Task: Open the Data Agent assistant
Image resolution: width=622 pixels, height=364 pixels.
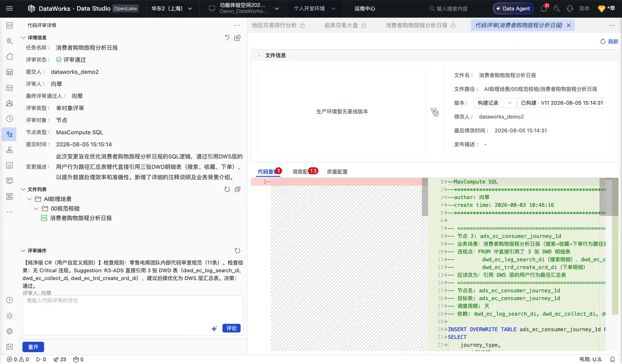Action: (x=512, y=8)
